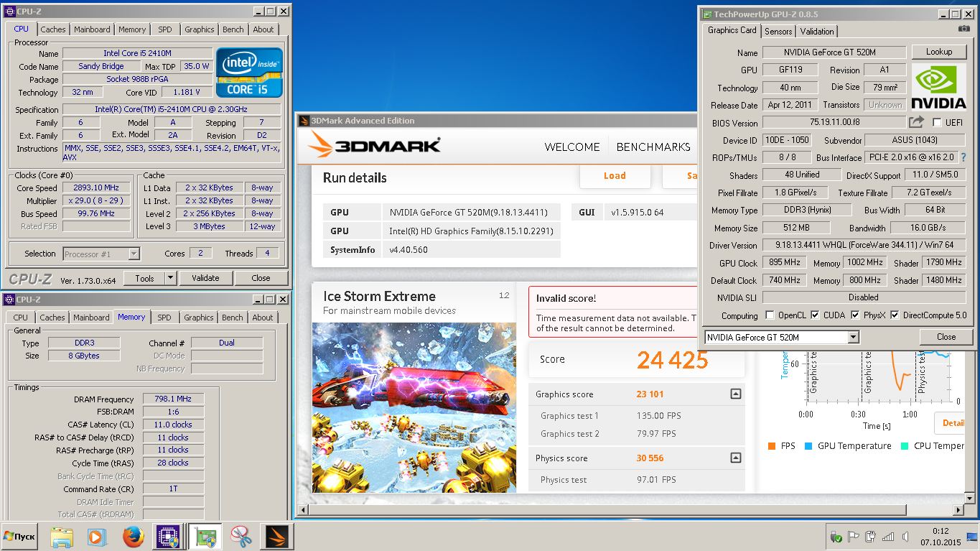Toggle the CUDA checkbox
980x551 pixels.
[814, 315]
